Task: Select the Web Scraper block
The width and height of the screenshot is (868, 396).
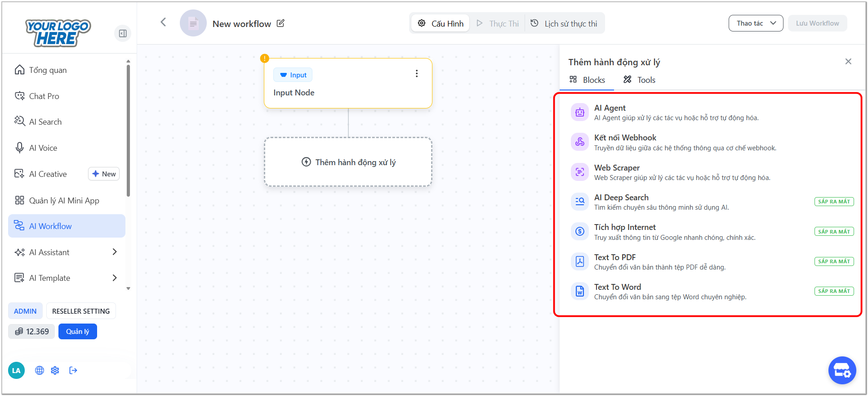Action: click(x=710, y=172)
